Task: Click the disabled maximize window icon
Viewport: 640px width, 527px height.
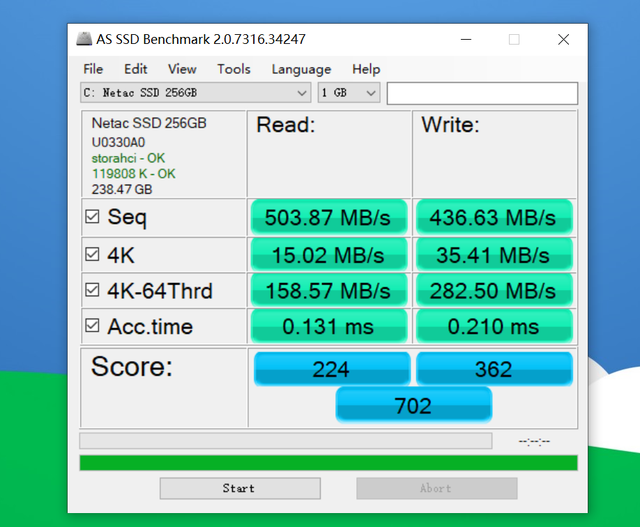Action: click(x=514, y=40)
